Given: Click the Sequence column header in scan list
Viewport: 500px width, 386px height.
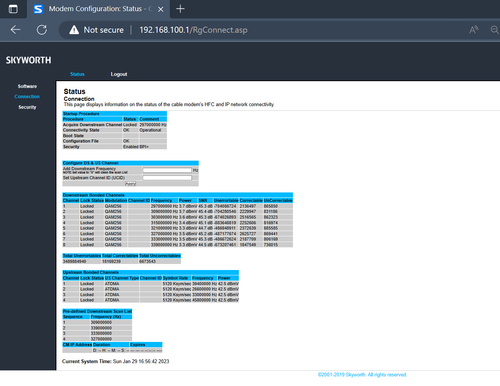Looking at the screenshot, I should (x=73, y=317).
